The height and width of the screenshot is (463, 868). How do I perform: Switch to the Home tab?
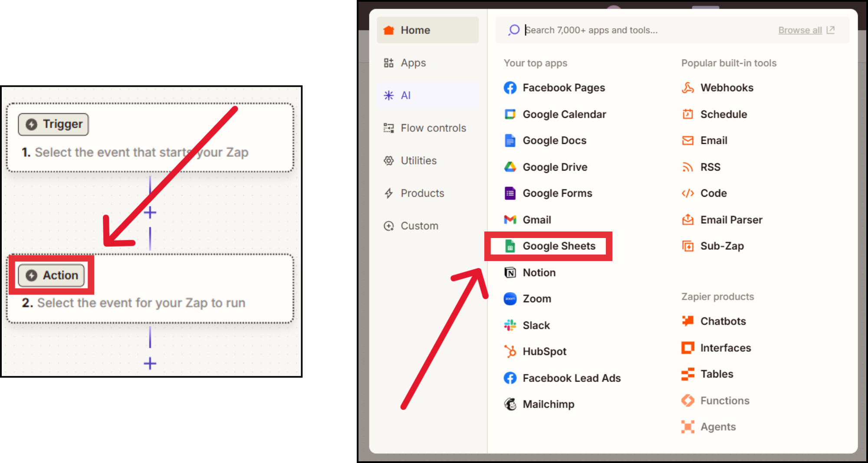pyautogui.click(x=427, y=30)
